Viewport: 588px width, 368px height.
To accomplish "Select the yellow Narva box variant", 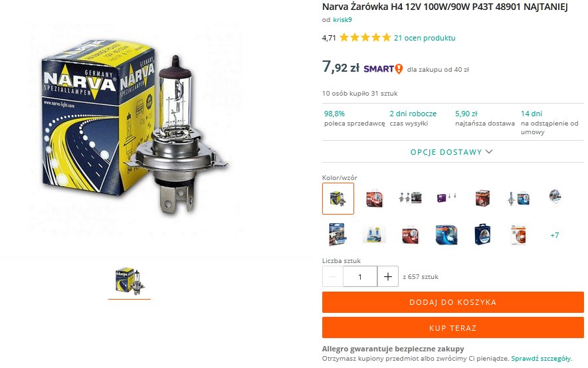I will coord(338,198).
